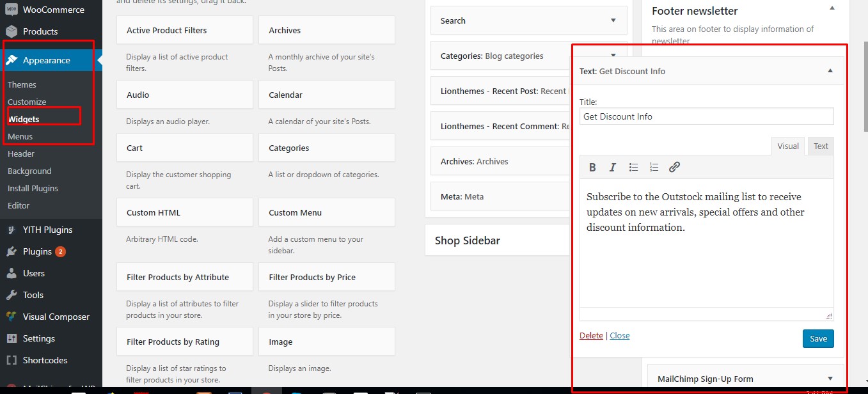Click the Italic formatting icon
The image size is (868, 394).
(x=613, y=168)
